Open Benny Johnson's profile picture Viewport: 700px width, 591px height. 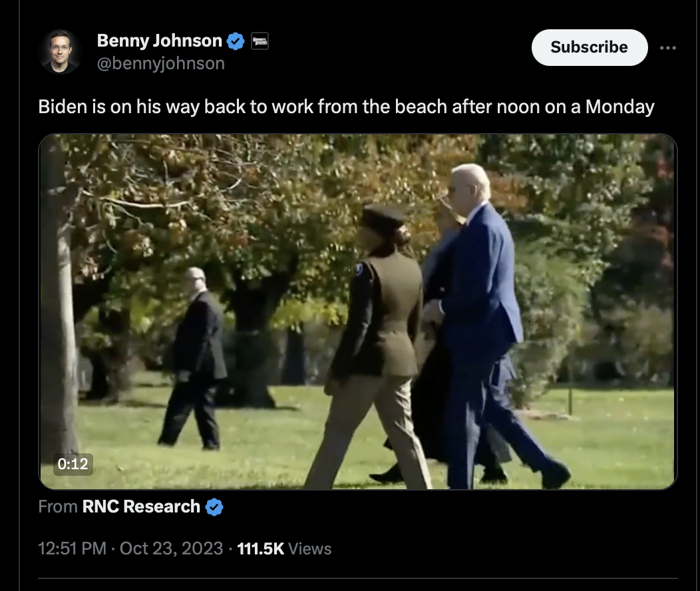[61, 52]
